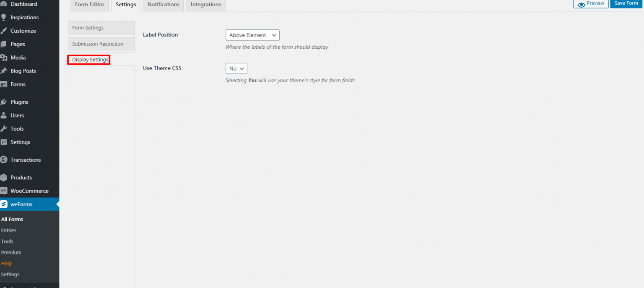Screen dimensions: 644x288
Task: Preview the form
Action: (591, 3)
